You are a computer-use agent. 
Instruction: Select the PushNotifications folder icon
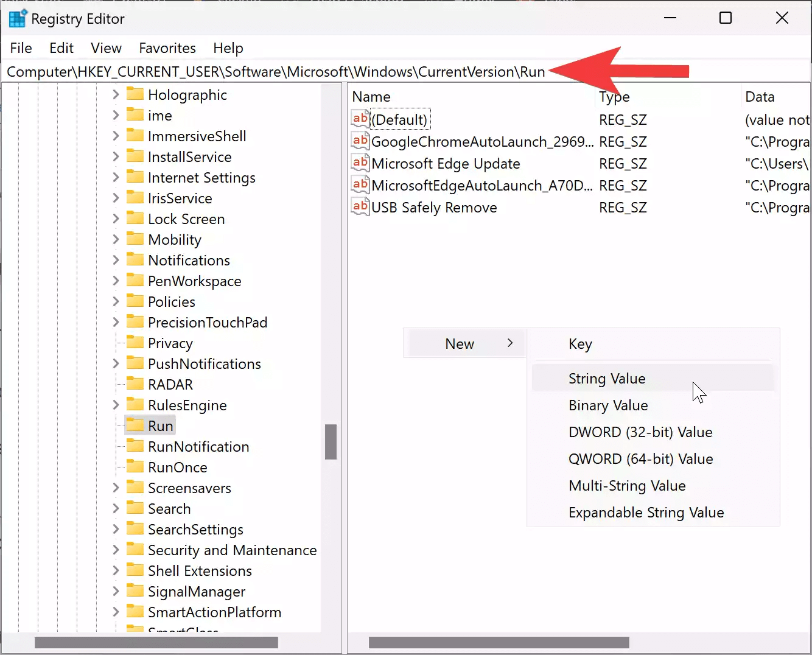point(135,363)
